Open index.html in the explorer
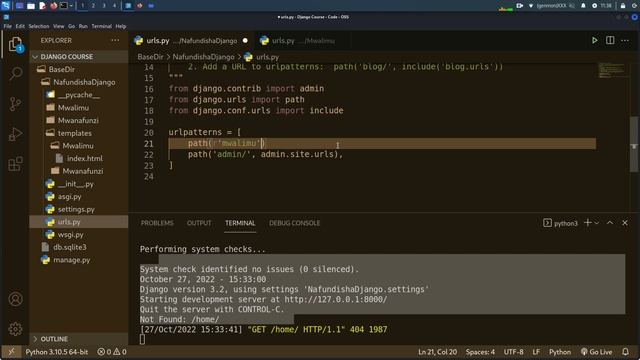The width and height of the screenshot is (640, 360). [79, 158]
